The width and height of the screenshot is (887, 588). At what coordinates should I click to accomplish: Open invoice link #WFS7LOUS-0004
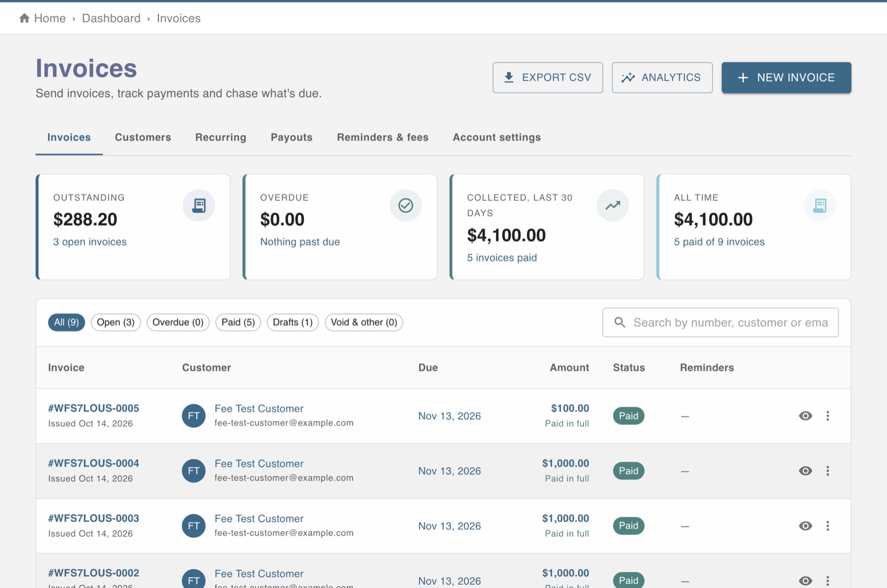(94, 463)
